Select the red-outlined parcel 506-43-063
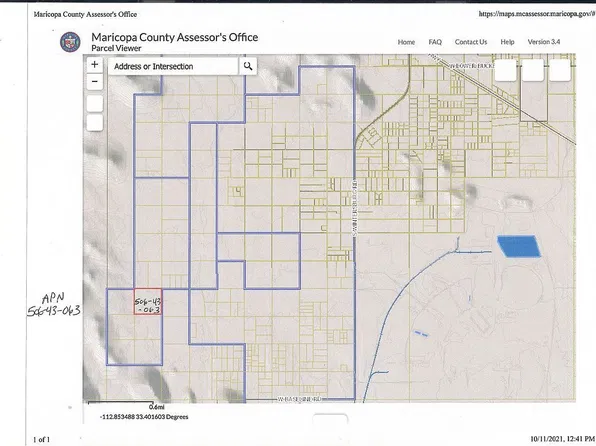The image size is (596, 446). (148, 302)
